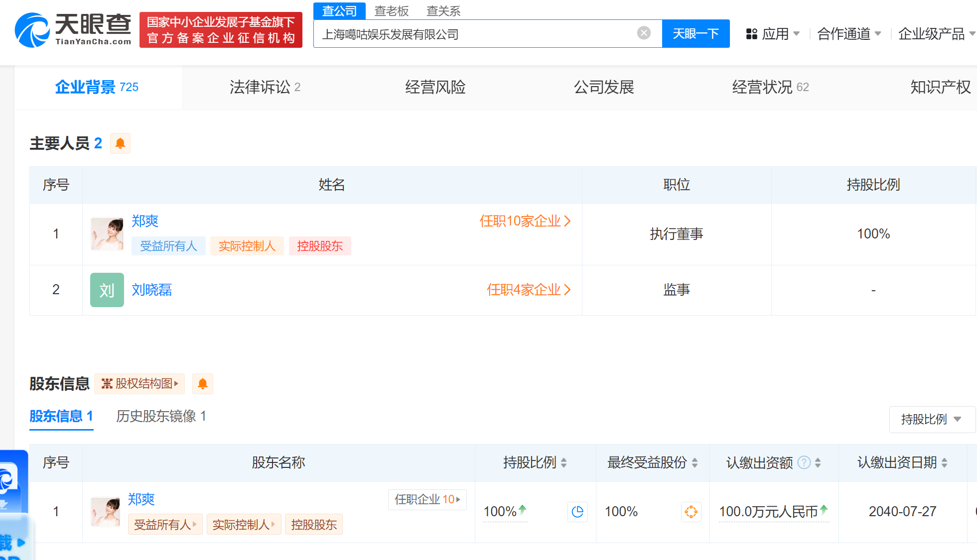Sort shareholder table by 最终受益股份 column
This screenshot has height=560, width=977.
pyautogui.click(x=695, y=463)
